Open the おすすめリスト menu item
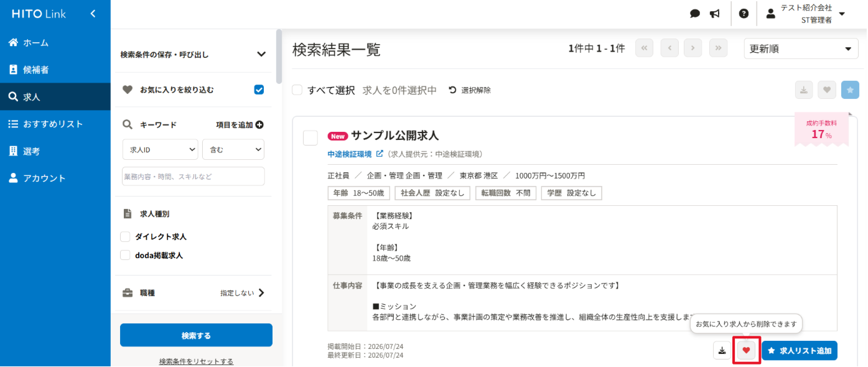868x367 pixels. 55,124
